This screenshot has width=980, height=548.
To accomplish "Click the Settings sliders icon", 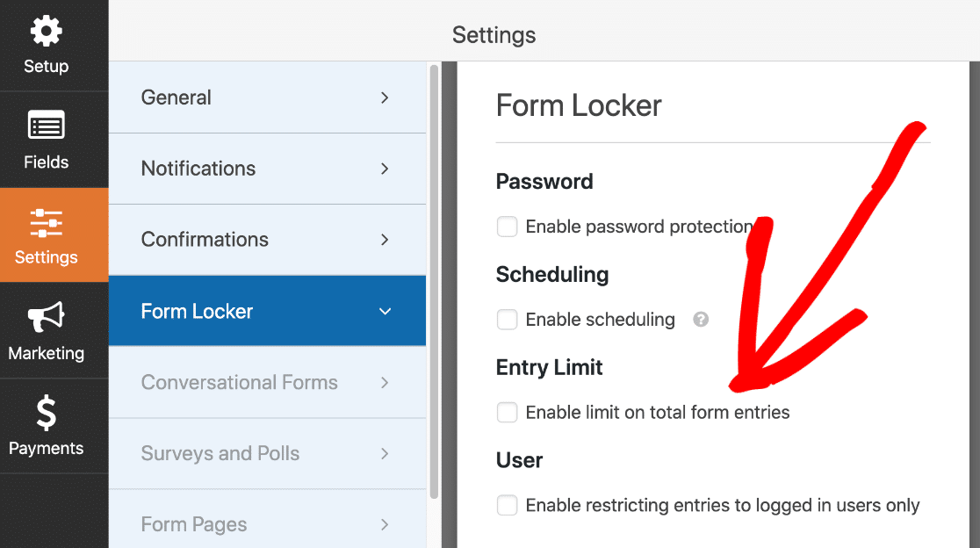I will [x=47, y=223].
